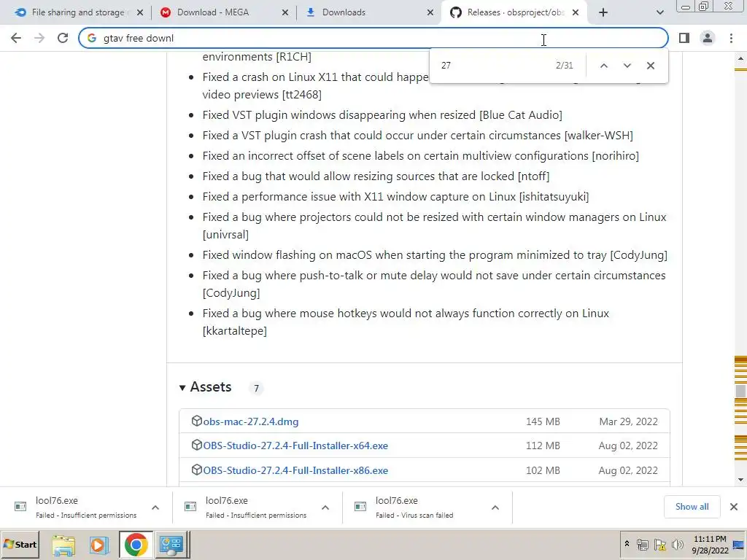747x560 pixels.
Task: Click 145 MB size text
Action: [x=543, y=422]
